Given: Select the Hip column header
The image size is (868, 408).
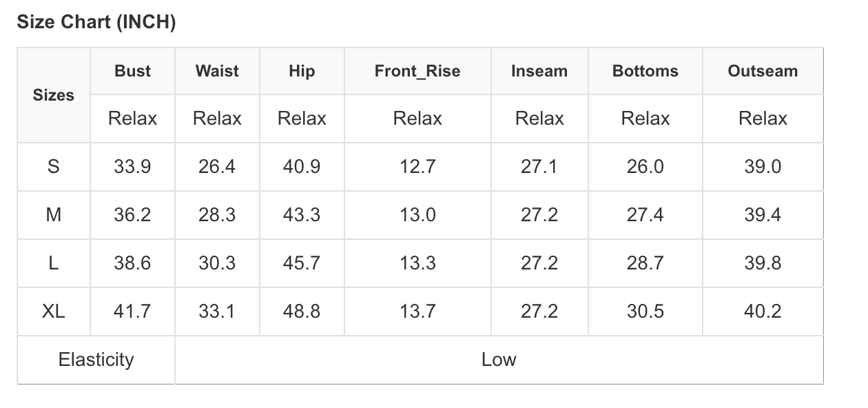Looking at the screenshot, I should pyautogui.click(x=302, y=71).
